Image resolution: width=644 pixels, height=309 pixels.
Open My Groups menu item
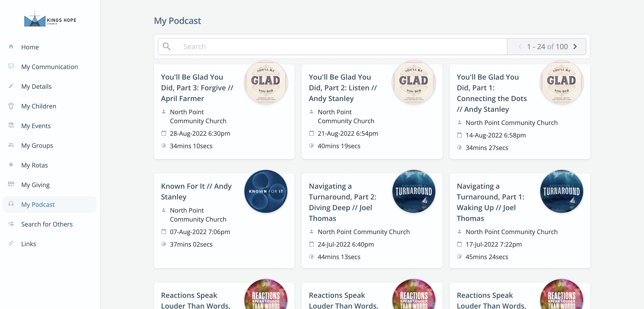pos(37,146)
